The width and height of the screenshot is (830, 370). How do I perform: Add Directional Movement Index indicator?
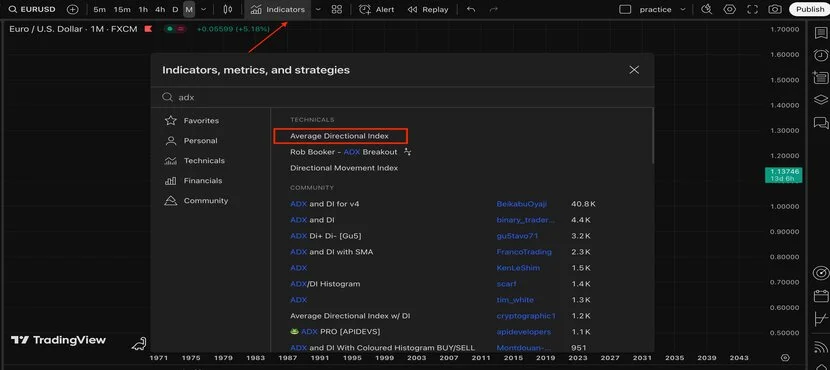click(344, 168)
